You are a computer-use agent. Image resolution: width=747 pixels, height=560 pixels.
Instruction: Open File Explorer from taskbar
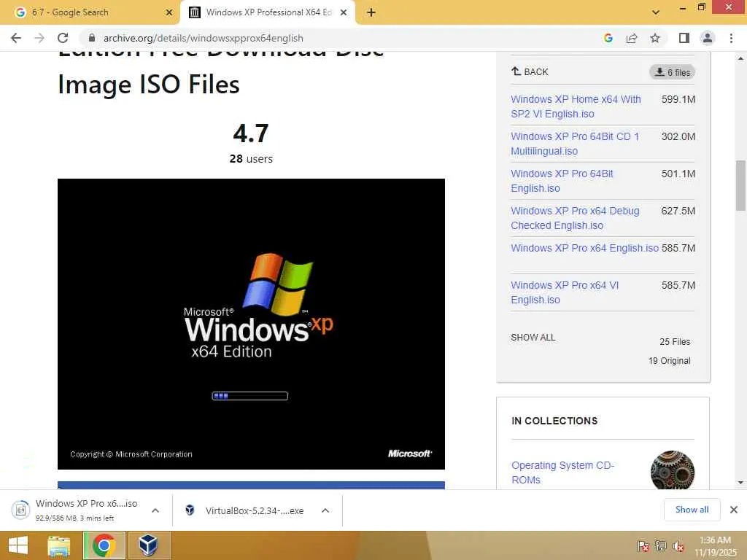point(58,545)
